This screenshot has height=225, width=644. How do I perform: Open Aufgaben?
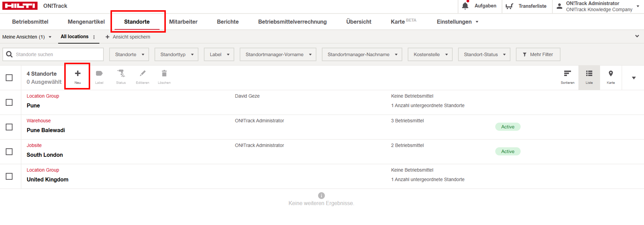pos(485,6)
